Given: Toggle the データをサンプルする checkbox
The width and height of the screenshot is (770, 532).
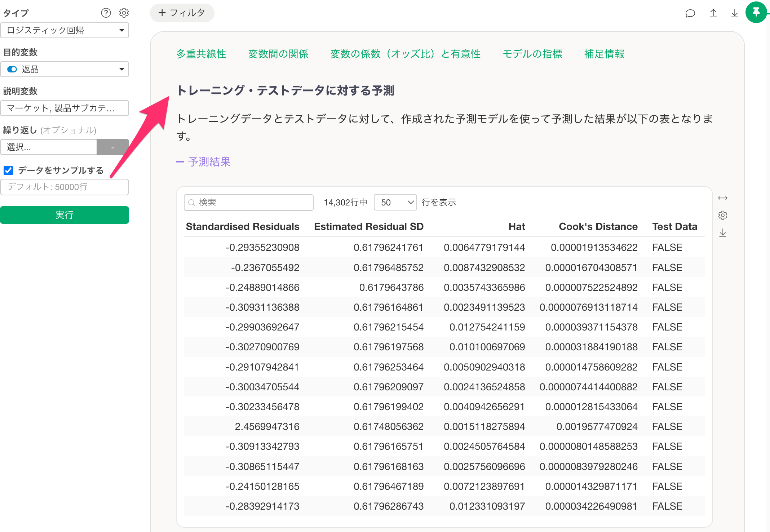Looking at the screenshot, I should point(8,170).
